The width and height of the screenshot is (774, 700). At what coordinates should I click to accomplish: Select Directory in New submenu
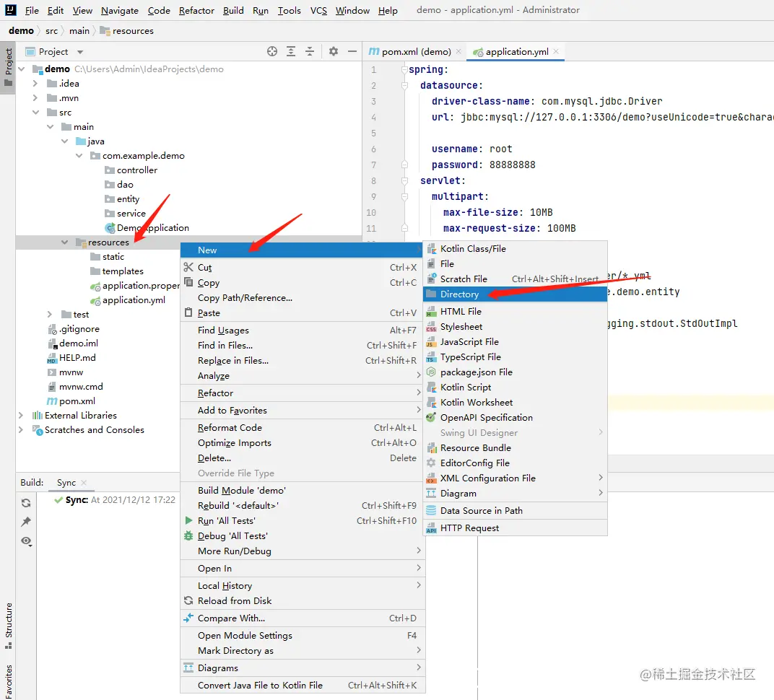pos(515,294)
